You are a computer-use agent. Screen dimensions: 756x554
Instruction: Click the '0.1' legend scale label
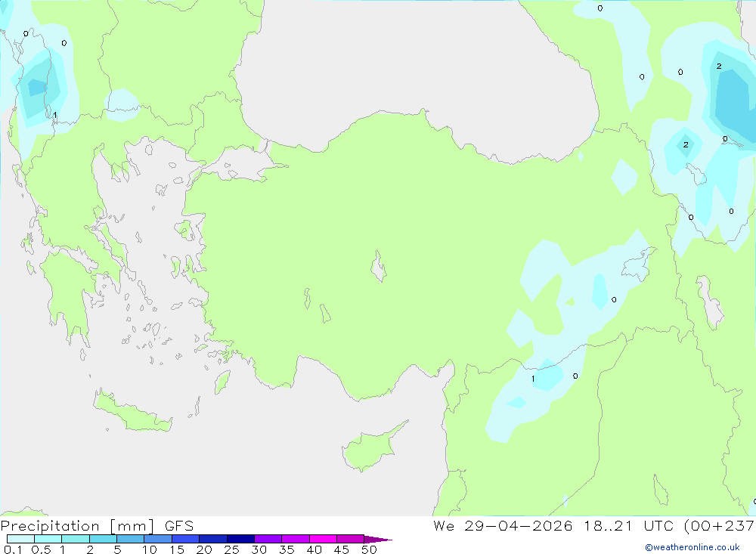13,549
